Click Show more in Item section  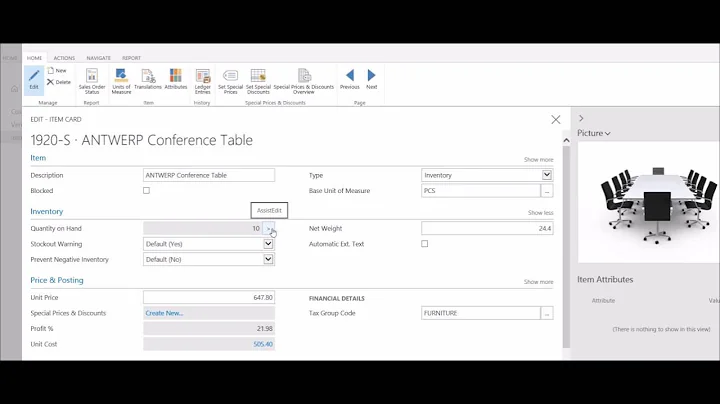(539, 160)
